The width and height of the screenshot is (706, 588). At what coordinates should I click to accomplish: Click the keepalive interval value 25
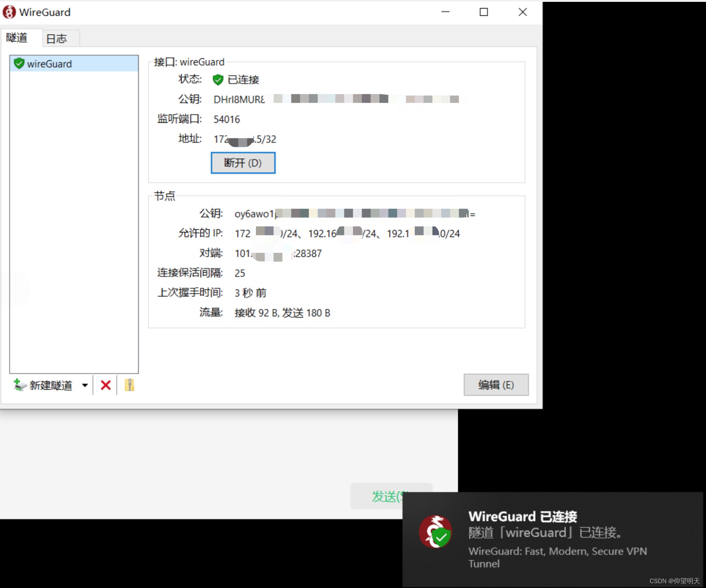tap(240, 273)
